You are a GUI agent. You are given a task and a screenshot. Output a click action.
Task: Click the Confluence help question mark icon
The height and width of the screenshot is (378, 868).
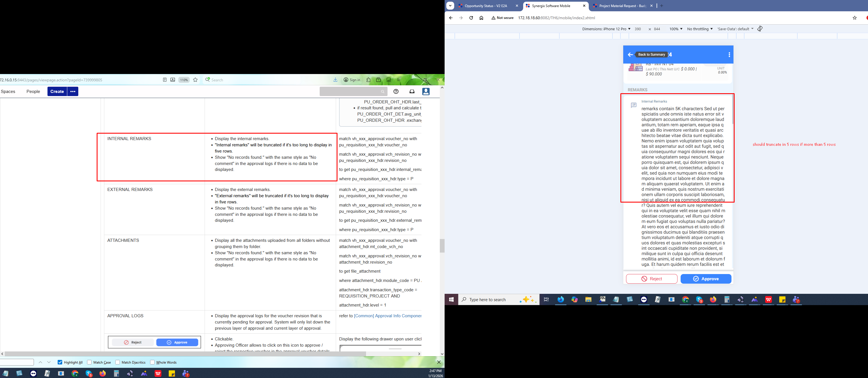396,91
